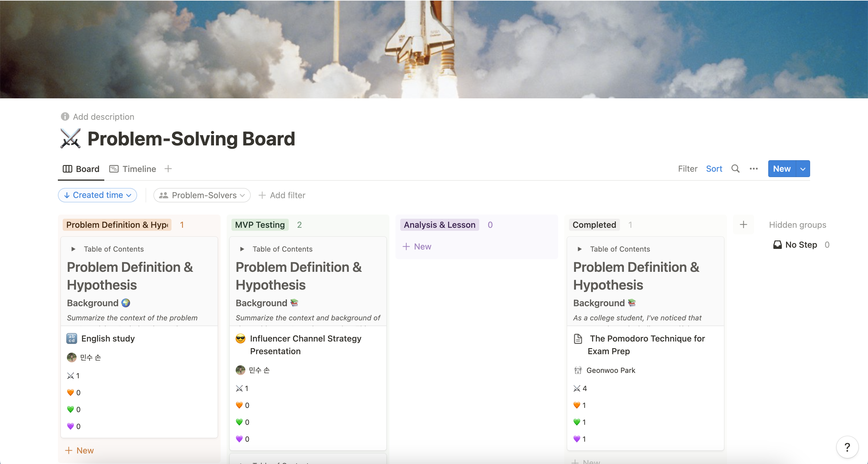This screenshot has height=464, width=868.
Task: Click 민수 손 avatar on English study card
Action: pos(72,358)
